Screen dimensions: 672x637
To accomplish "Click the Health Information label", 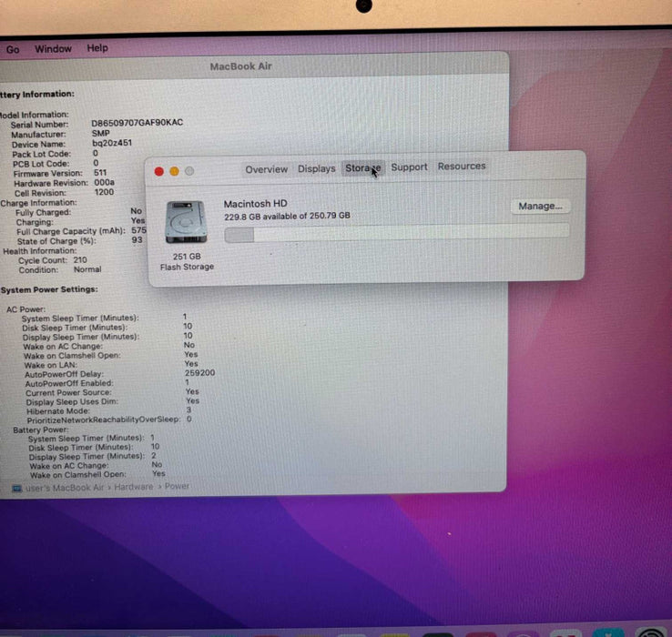I will 40,251.
